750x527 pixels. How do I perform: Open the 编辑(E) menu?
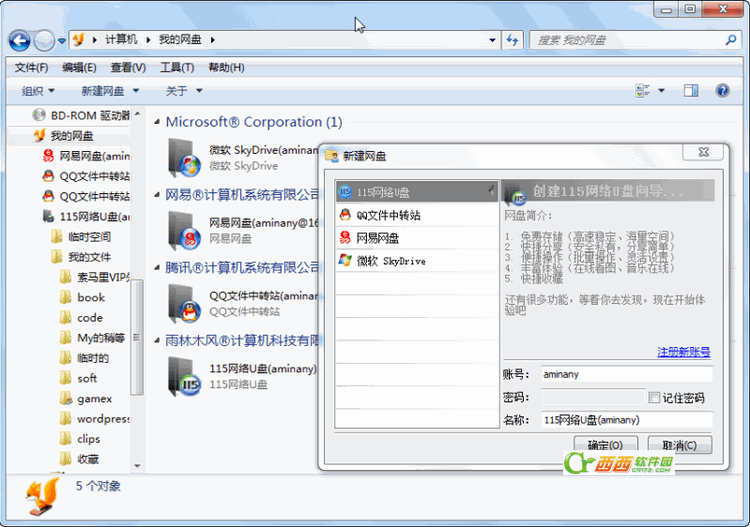79,67
